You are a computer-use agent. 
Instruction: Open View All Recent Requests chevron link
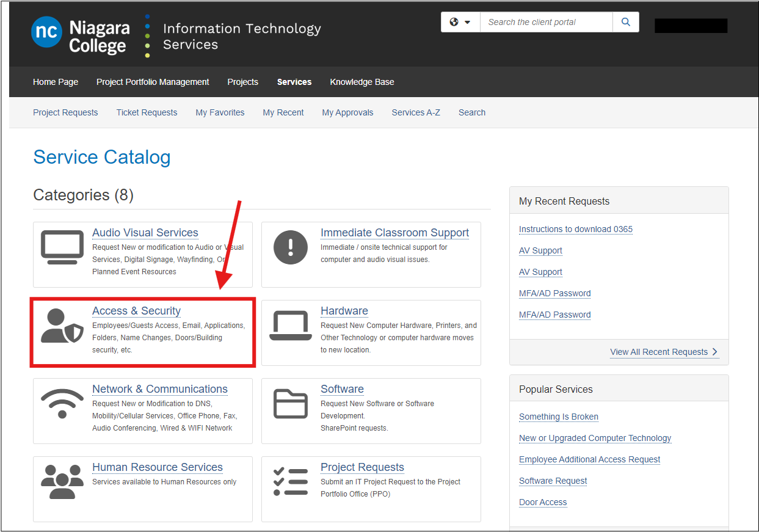664,352
